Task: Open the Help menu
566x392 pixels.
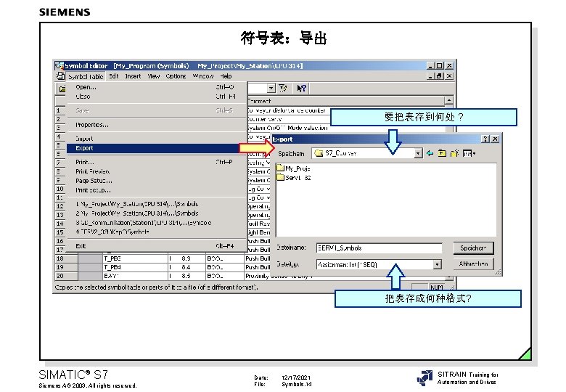Action: pyautogui.click(x=226, y=76)
